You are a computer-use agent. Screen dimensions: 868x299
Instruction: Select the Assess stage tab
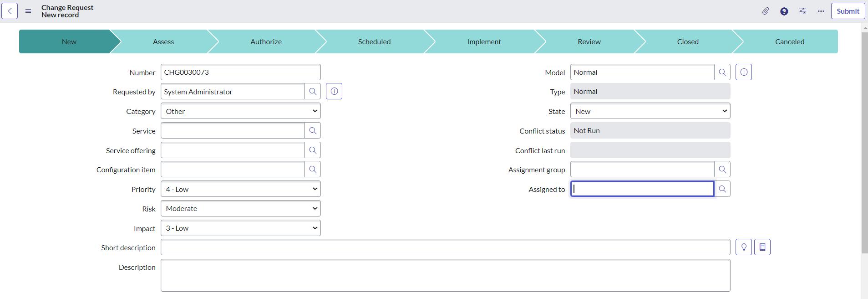point(163,41)
